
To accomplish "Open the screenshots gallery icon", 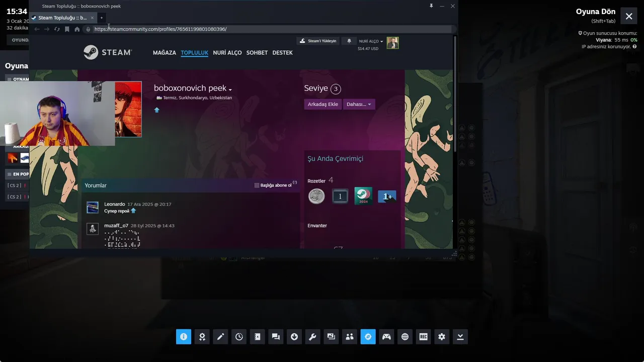I will point(331,337).
